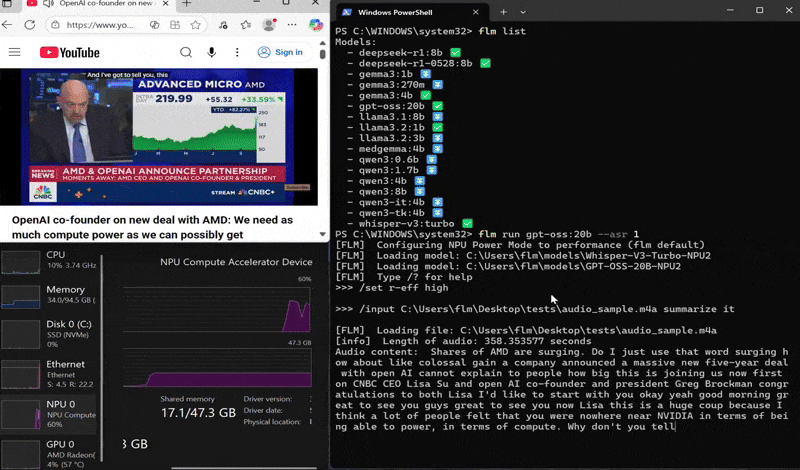Click the NPU utilization graph

pyautogui.click(x=217, y=310)
